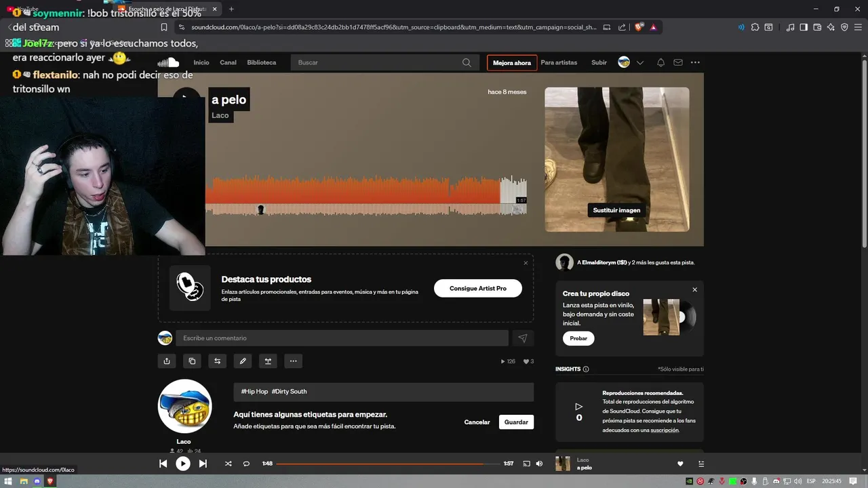Click Cancelar for tags
This screenshot has width=868, height=488.
coord(477,422)
